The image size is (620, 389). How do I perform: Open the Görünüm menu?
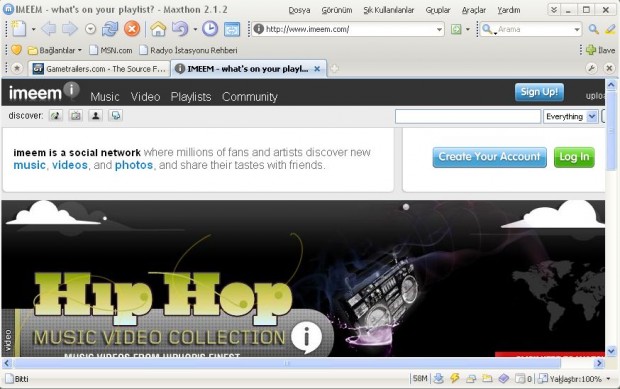click(x=336, y=10)
